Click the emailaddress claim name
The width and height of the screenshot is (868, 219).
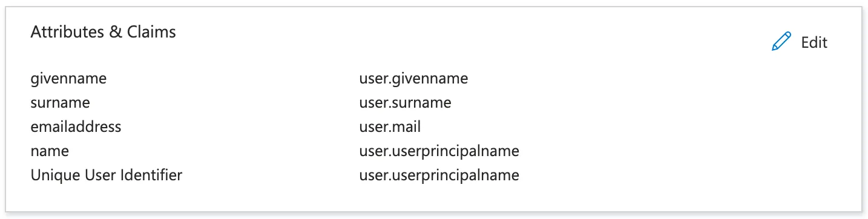click(x=76, y=127)
